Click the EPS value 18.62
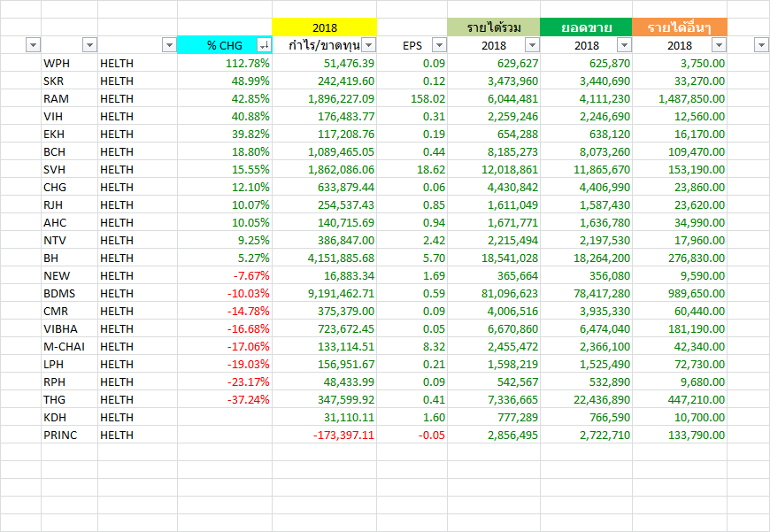The width and height of the screenshot is (770, 532). tap(431, 169)
